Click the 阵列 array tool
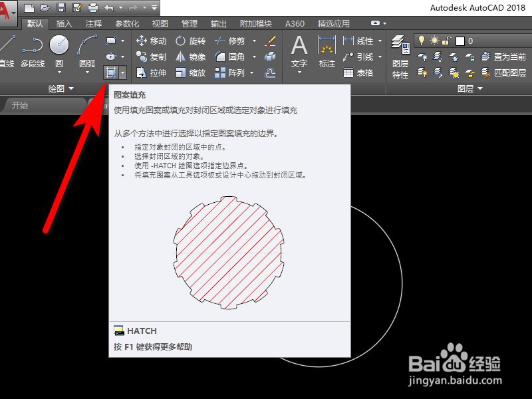This screenshot has width=532, height=399. click(229, 72)
